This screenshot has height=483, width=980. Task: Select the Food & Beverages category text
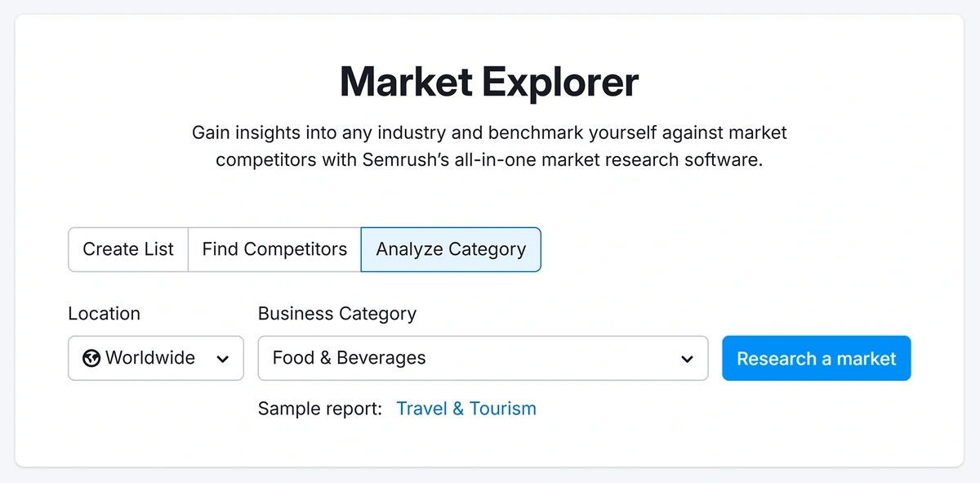[x=349, y=358]
